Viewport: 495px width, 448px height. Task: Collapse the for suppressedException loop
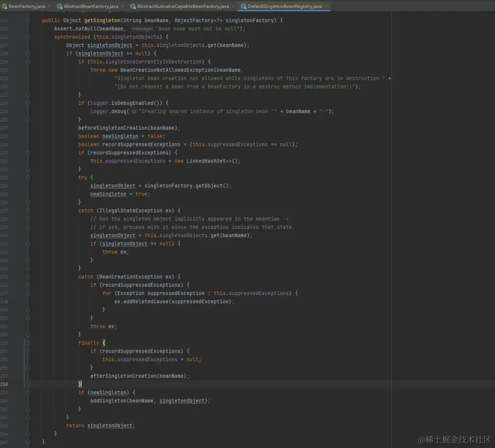pos(28,294)
